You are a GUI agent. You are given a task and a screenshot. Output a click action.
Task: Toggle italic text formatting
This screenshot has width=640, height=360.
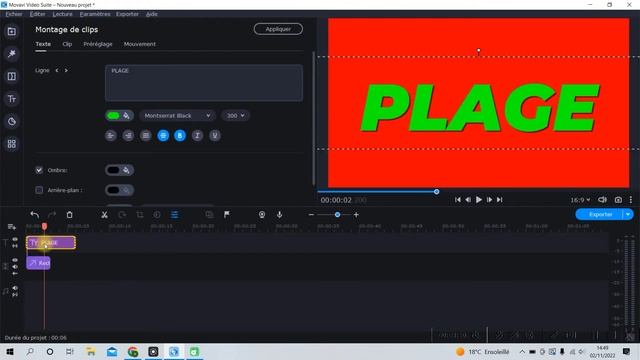[198, 136]
